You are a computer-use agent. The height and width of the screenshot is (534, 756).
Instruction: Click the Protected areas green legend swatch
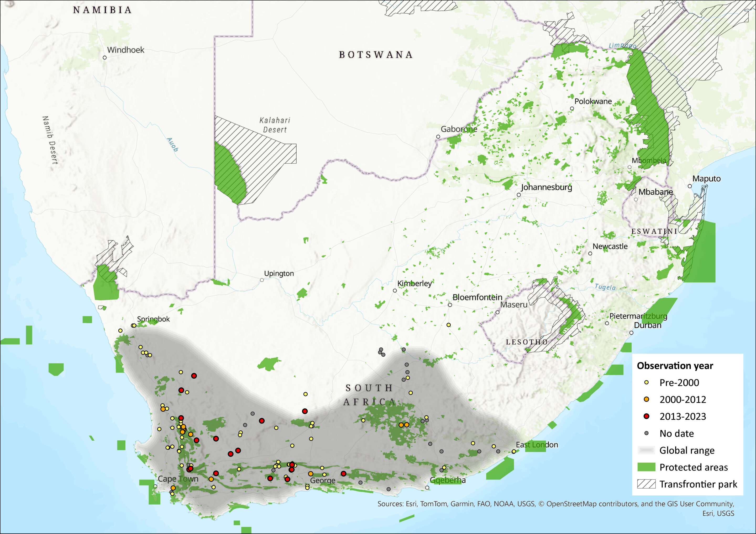pos(646,467)
